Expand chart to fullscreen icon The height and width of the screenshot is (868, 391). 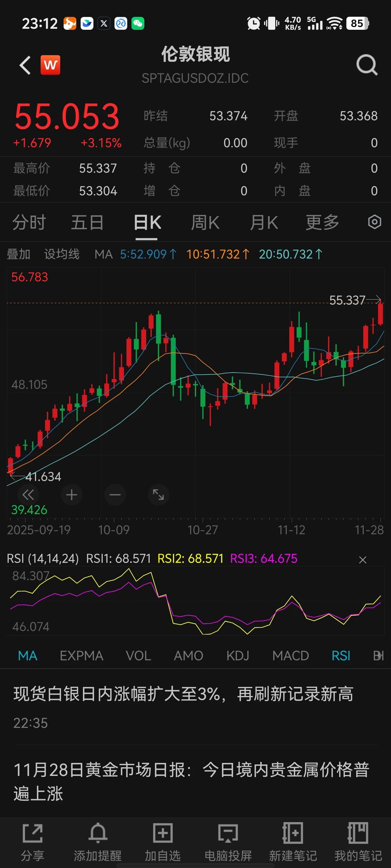coord(159,495)
